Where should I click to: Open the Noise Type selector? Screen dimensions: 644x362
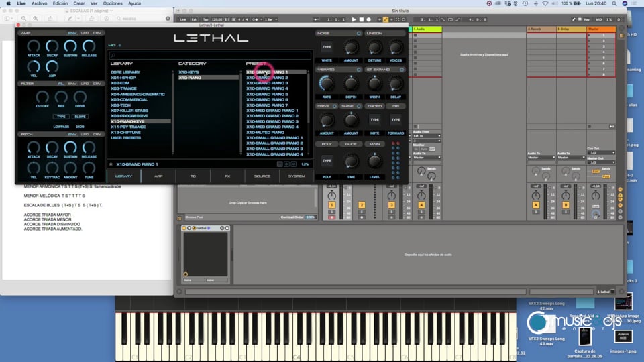click(327, 47)
